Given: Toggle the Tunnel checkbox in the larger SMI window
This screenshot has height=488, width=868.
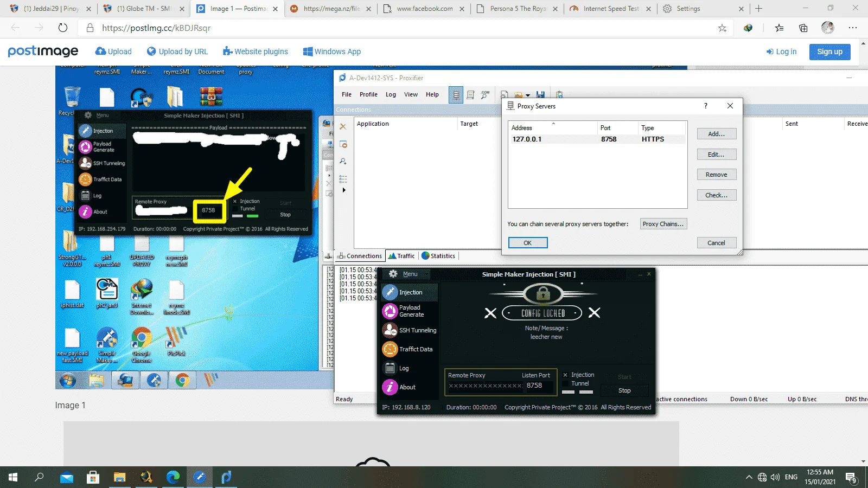Looking at the screenshot, I should (565, 384).
